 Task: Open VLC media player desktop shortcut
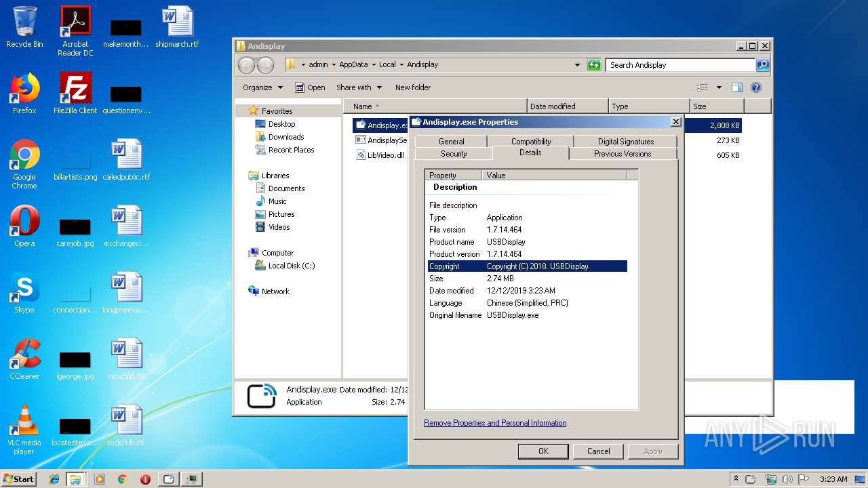point(24,420)
